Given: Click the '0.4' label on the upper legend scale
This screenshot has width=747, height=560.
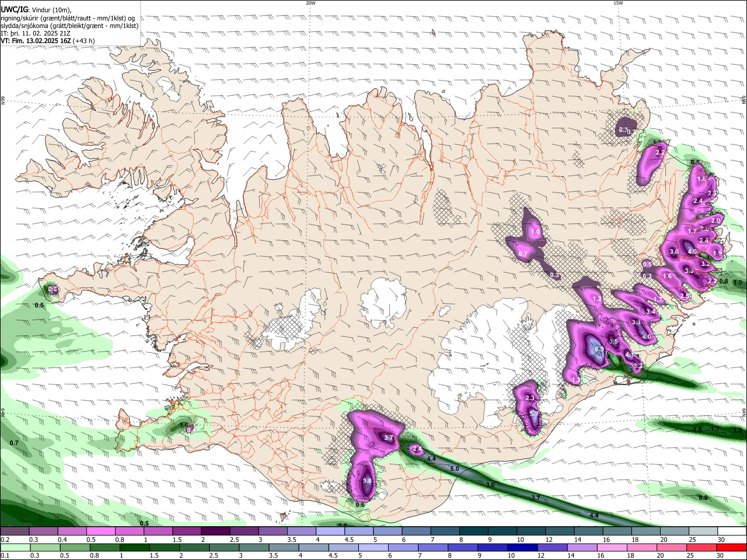Looking at the screenshot, I should [62, 540].
